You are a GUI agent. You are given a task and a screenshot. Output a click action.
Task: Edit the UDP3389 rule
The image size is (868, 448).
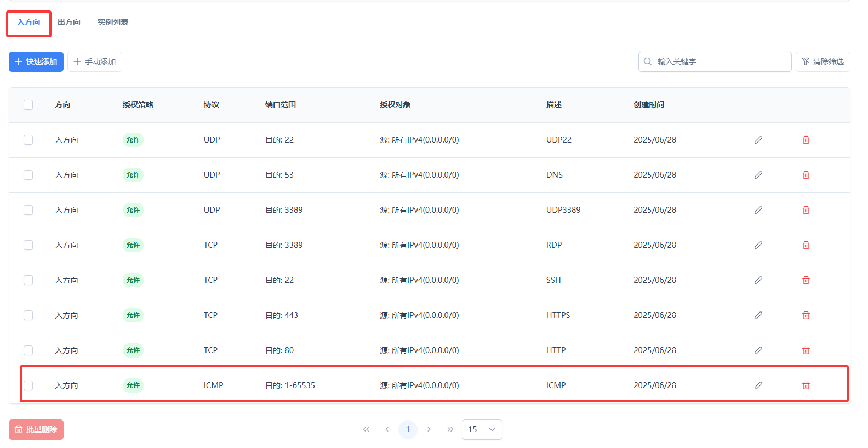tap(758, 210)
